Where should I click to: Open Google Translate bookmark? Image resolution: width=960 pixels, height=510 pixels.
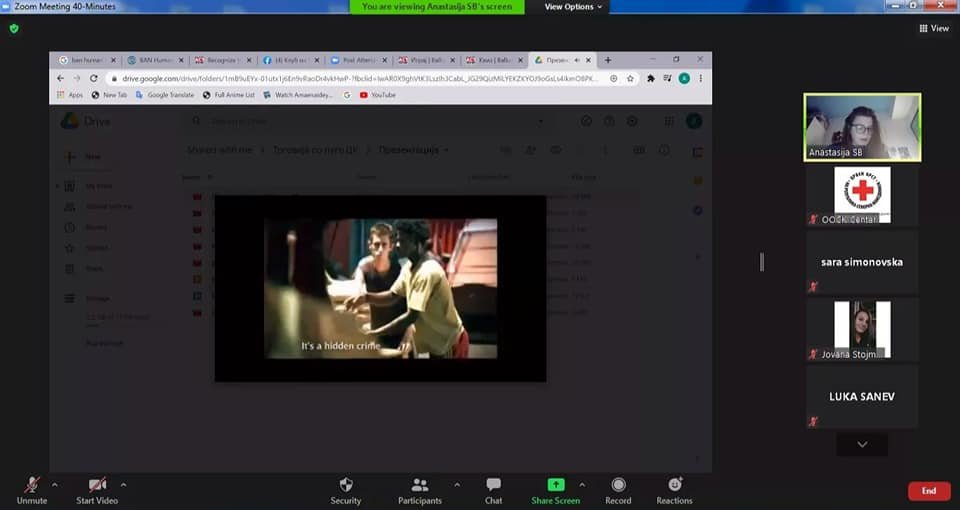(165, 95)
